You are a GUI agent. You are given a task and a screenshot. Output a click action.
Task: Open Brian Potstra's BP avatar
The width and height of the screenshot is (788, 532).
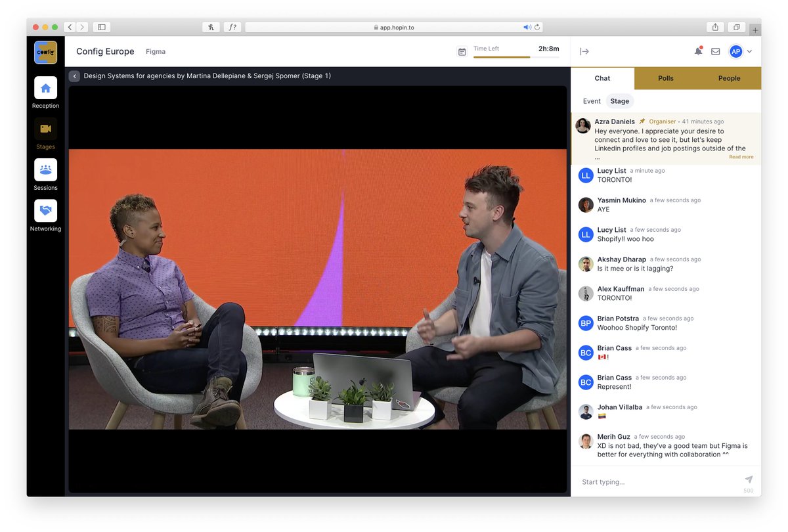coord(586,323)
